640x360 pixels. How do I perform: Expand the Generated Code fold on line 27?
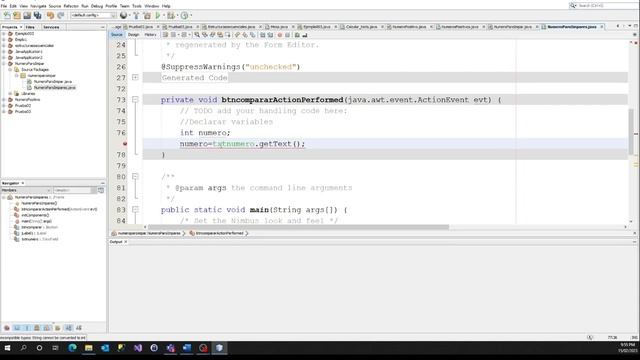[x=135, y=78]
